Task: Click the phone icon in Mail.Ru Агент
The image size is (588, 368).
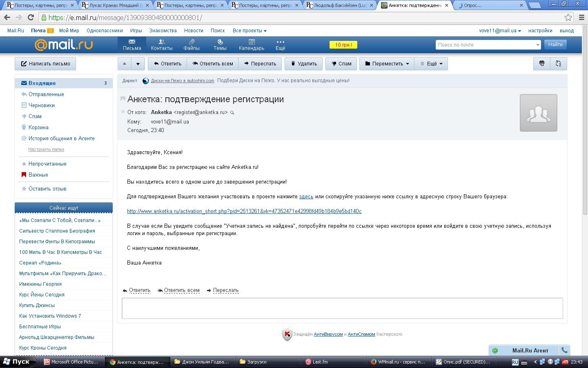Action: click(564, 350)
